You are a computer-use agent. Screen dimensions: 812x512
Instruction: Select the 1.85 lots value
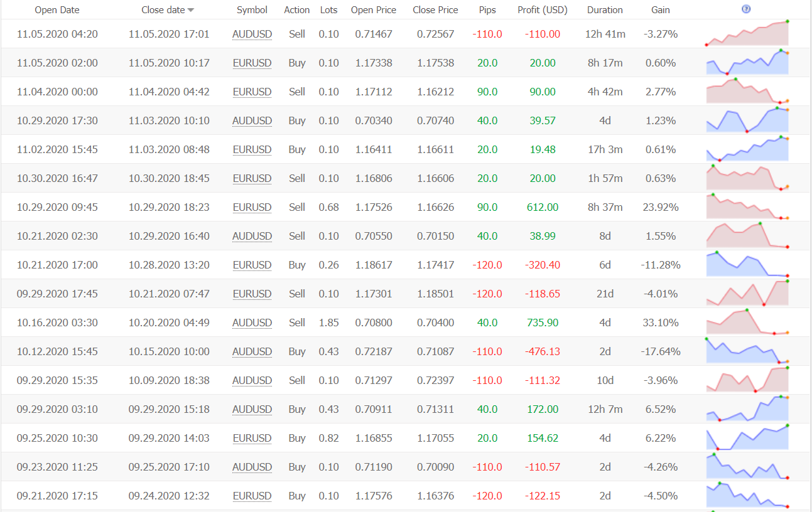pyautogui.click(x=328, y=323)
